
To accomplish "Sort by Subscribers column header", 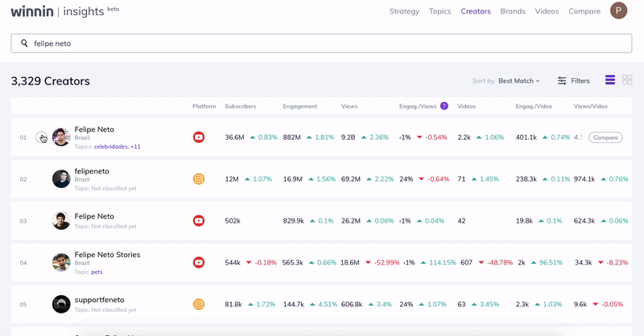I will [240, 106].
